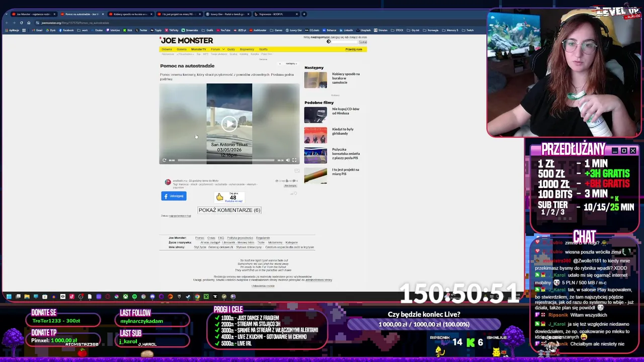Open thumbnail for Kiedyś to były girlsbandy
The width and height of the screenshot is (644, 362).
click(315, 135)
